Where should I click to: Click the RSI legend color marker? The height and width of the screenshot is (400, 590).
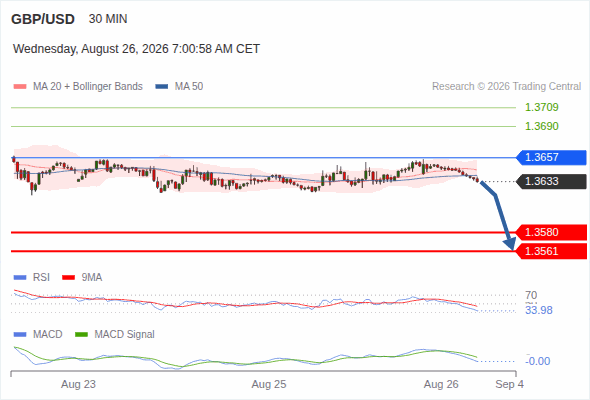pyautogui.click(x=20, y=278)
